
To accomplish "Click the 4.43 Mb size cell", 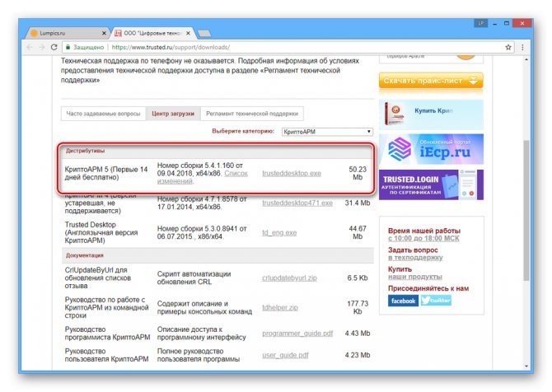I will (358, 334).
